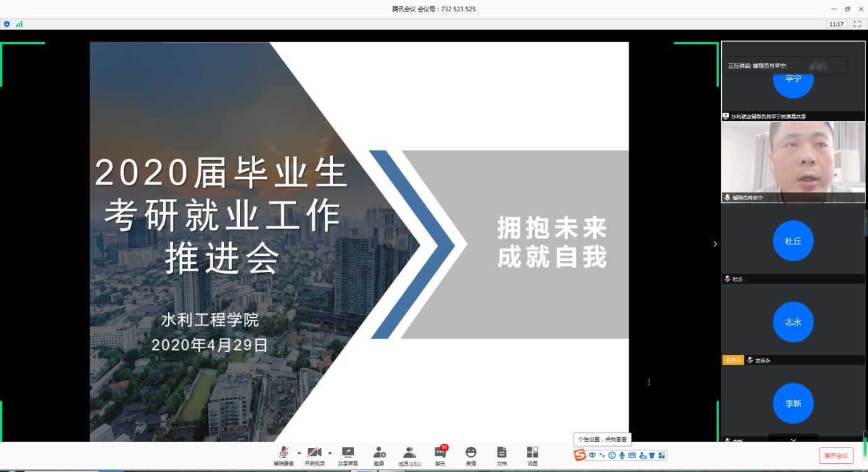Click the 正在讲话 speaker indicator banner
The height and width of the screenshot is (472, 868).
pos(784,65)
